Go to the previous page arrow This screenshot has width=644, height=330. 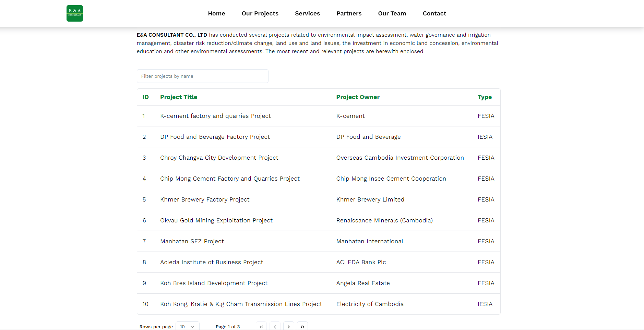(275, 327)
